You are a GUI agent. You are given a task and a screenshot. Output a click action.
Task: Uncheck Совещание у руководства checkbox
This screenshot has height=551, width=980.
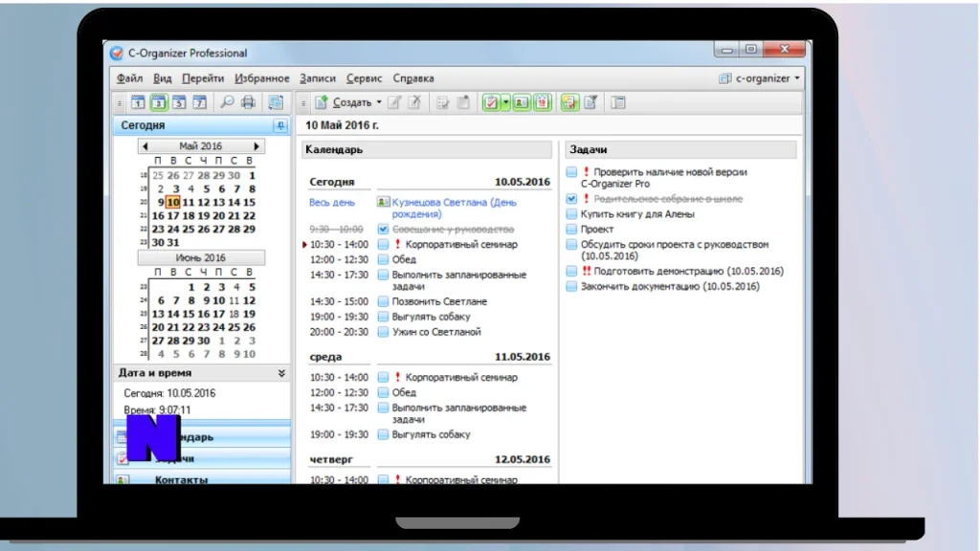point(383,230)
